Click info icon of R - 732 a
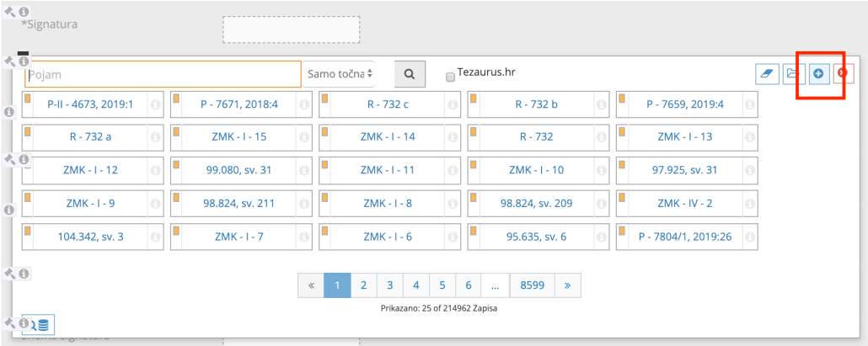This screenshot has width=868, height=346. [156, 137]
